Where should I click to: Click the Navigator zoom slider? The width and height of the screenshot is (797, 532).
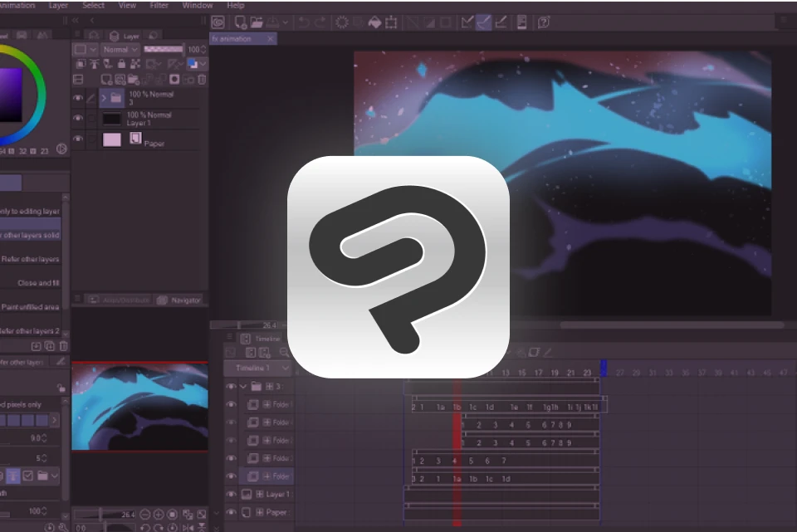point(105,515)
